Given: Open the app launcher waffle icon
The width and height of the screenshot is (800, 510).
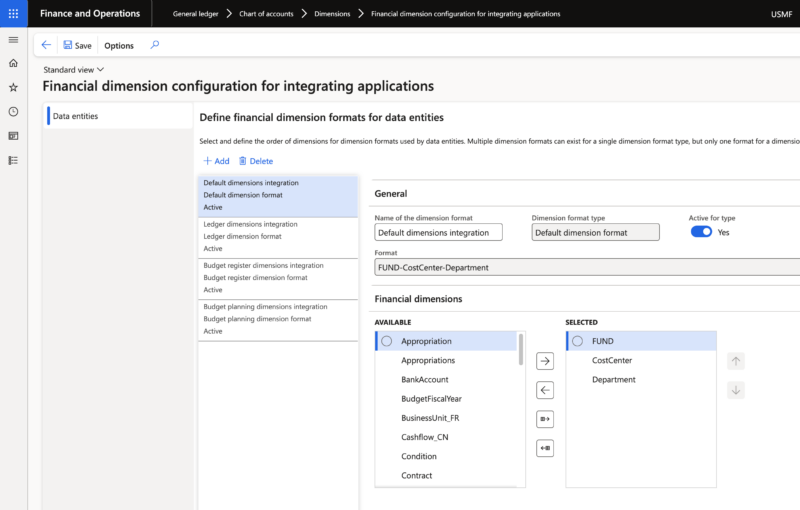Looking at the screenshot, I should tap(13, 13).
